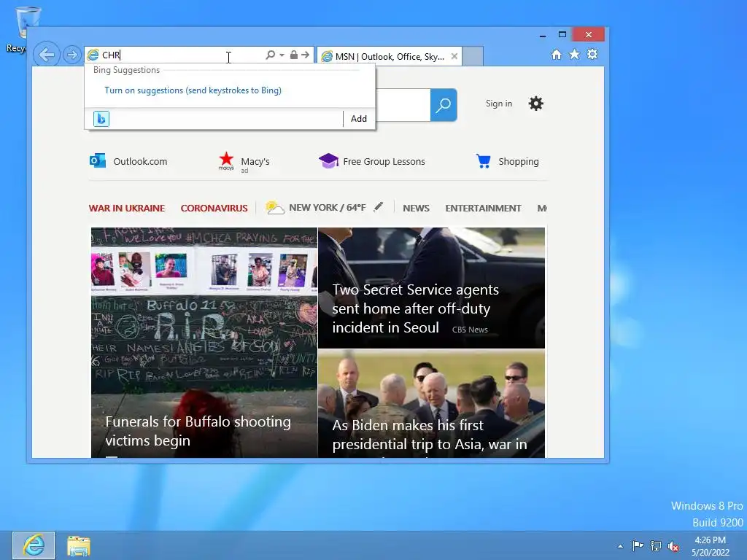Click Internet Explorer taskbar icon
The width and height of the screenshot is (747, 560).
(34, 545)
